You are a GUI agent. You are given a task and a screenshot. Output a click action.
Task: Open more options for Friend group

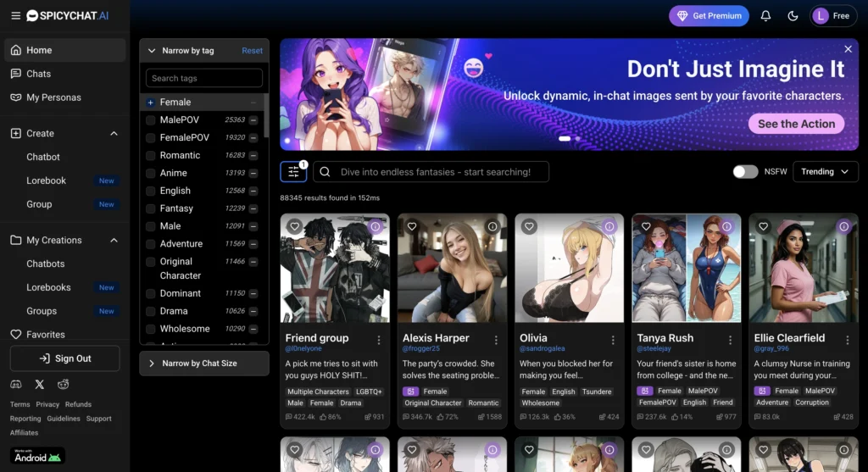[x=379, y=341]
